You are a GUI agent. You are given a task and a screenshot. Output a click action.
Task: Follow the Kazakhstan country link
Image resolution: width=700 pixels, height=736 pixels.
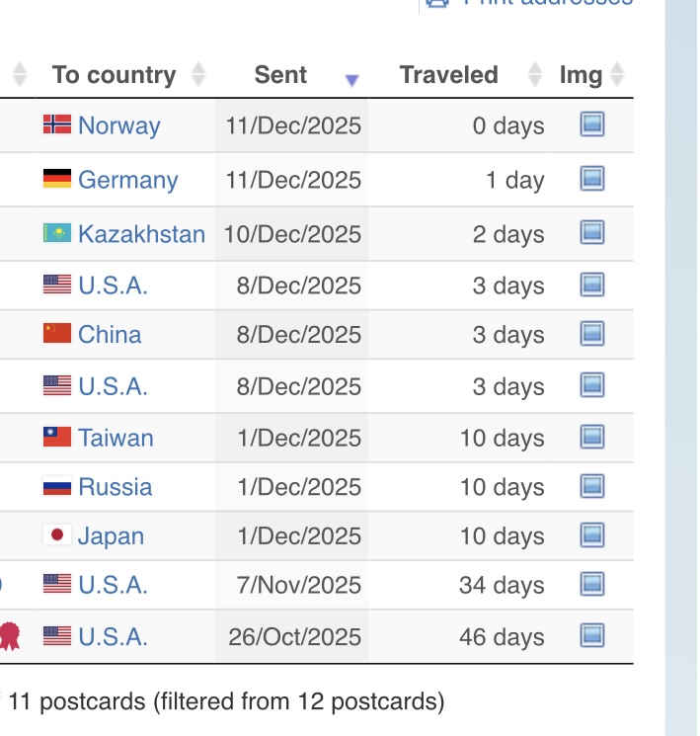point(141,234)
